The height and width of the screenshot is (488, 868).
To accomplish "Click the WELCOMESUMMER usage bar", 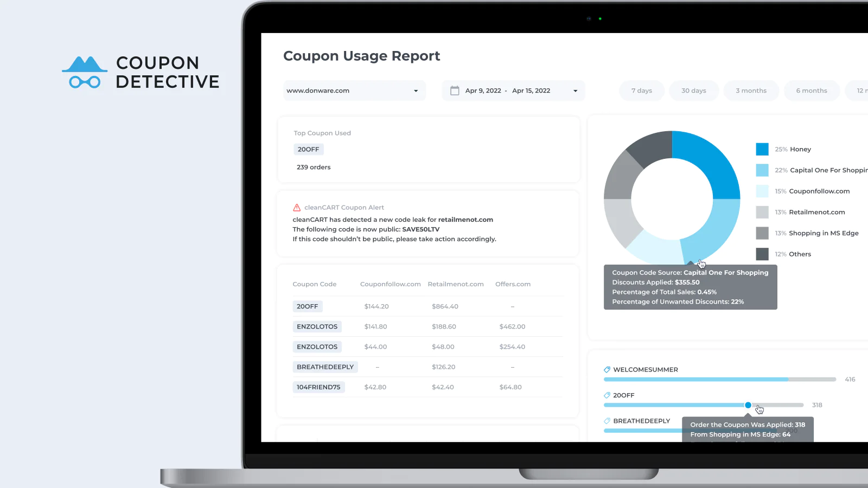I will (720, 380).
